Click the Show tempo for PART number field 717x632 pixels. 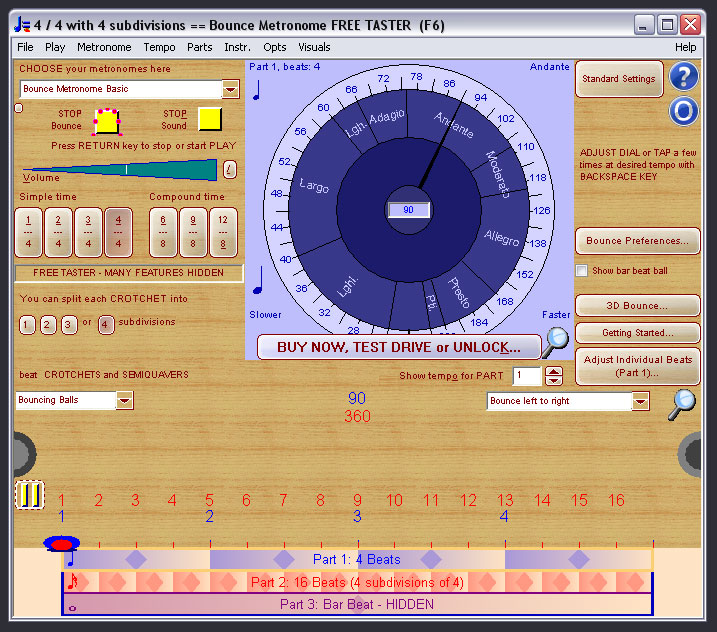[527, 376]
